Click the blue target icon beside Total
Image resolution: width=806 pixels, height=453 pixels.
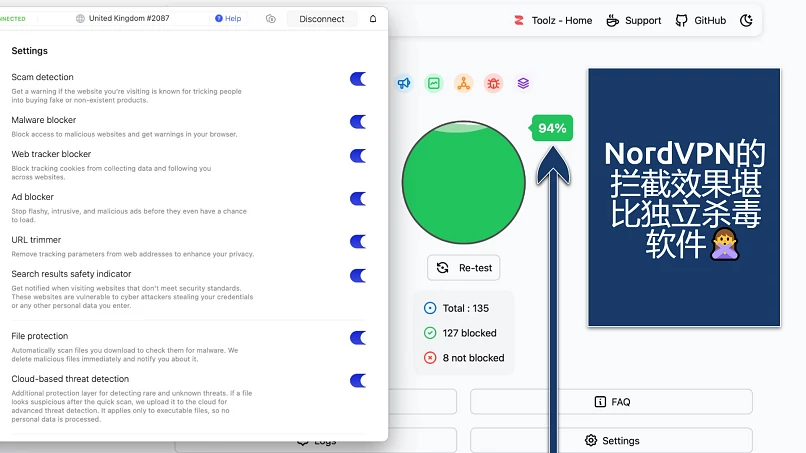[x=430, y=309]
